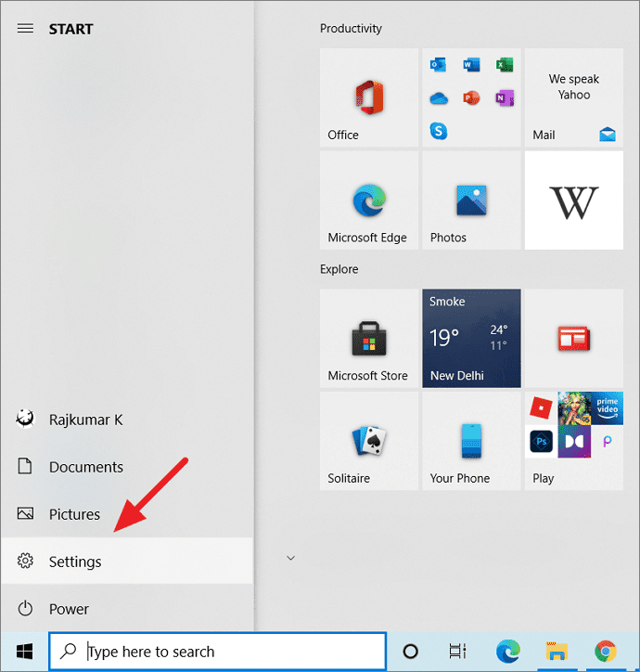
Task: Click the Windows Start button
Action: point(24,652)
